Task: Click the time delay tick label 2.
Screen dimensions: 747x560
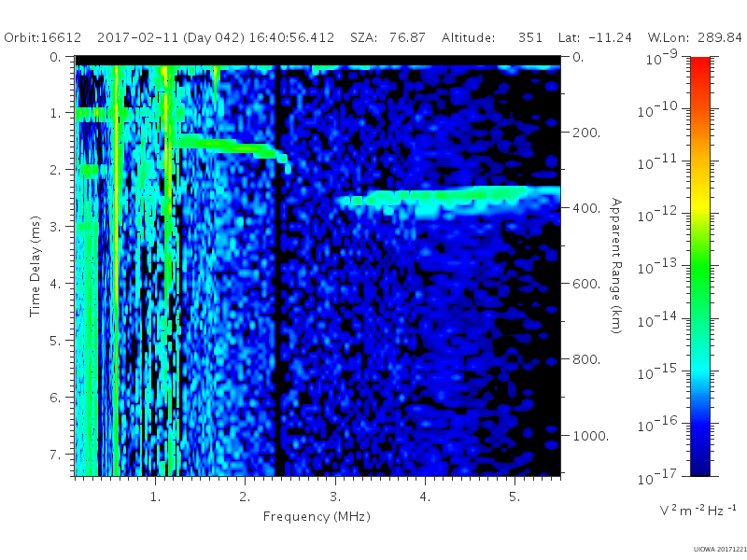Action: [x=55, y=170]
